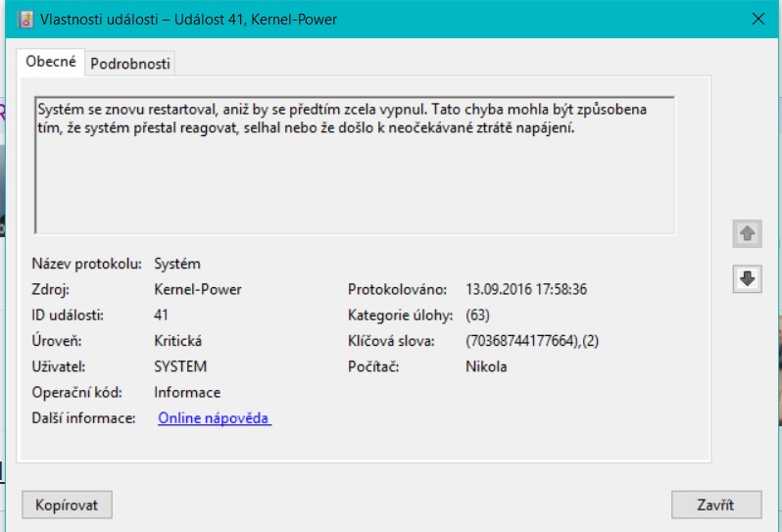Click the Zavřít button

click(x=716, y=505)
